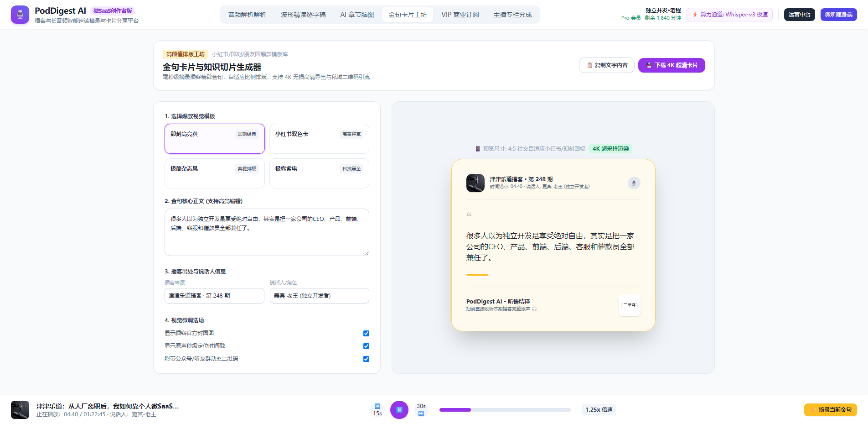The height and width of the screenshot is (424, 868).
Task: Toggle 附带公众号/听友群动态二维码 checkbox
Action: tap(366, 359)
